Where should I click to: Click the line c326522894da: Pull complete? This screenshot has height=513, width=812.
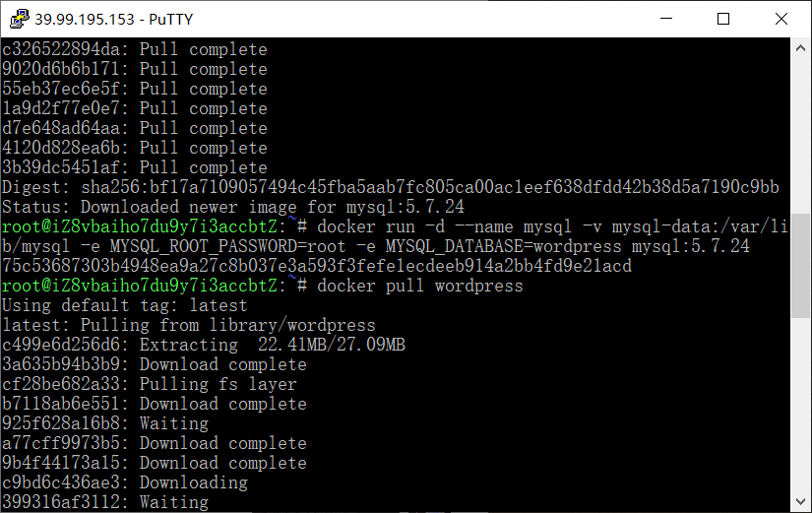[x=135, y=49]
